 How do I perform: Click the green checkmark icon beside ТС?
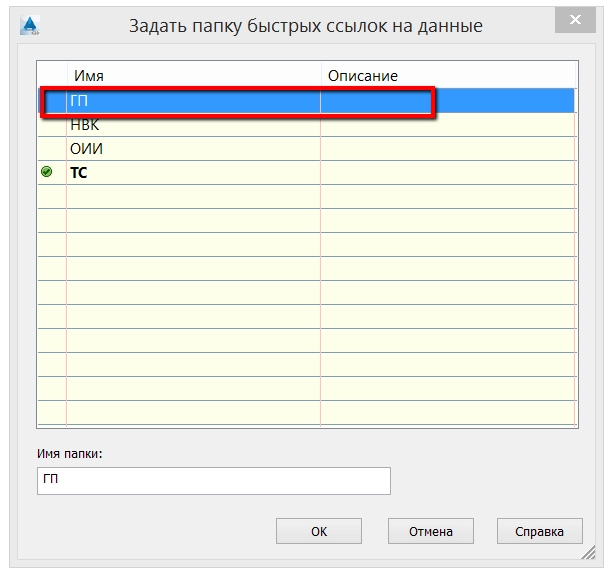pos(46,173)
